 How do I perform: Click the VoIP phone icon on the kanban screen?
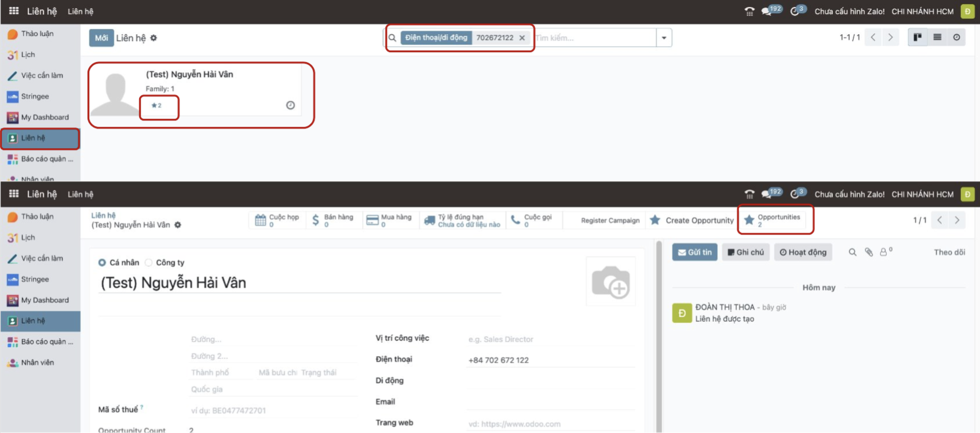(749, 12)
